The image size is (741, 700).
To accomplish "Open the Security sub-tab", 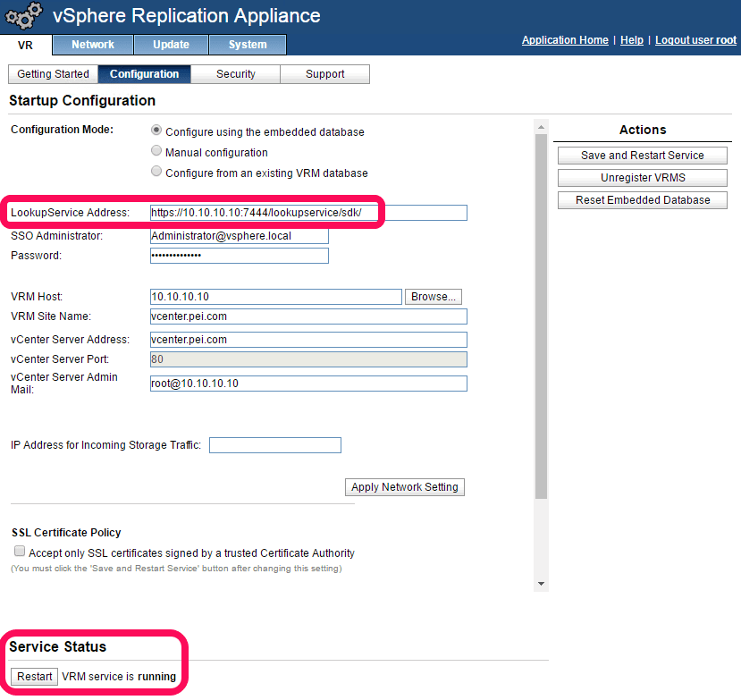I will pyautogui.click(x=235, y=74).
